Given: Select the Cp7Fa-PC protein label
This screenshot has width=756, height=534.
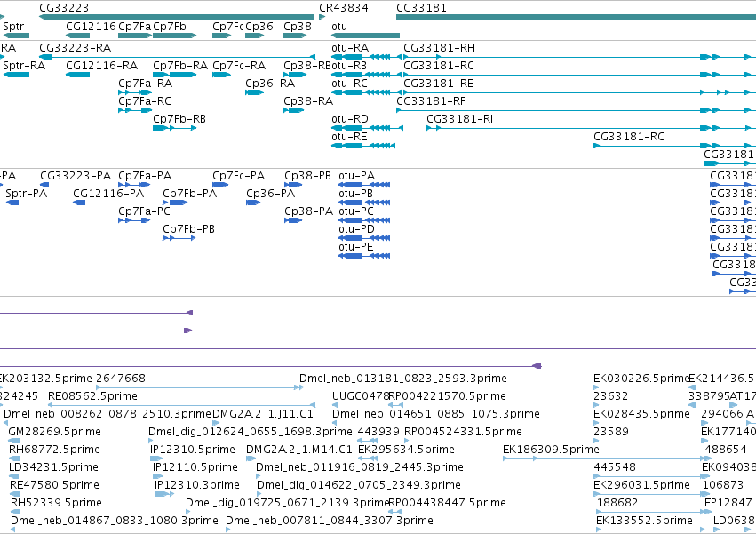Looking at the screenshot, I should (x=144, y=211).
